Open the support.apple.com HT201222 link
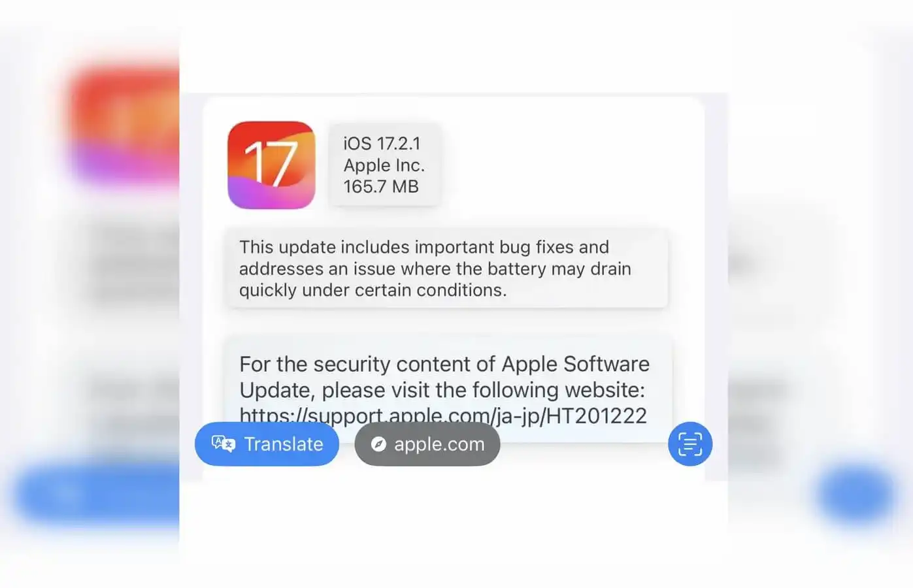 click(443, 416)
